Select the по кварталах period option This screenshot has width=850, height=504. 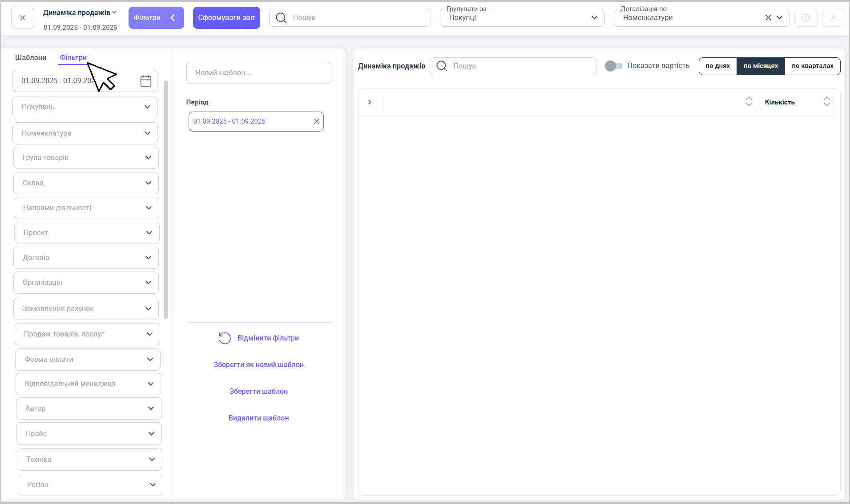pos(812,66)
